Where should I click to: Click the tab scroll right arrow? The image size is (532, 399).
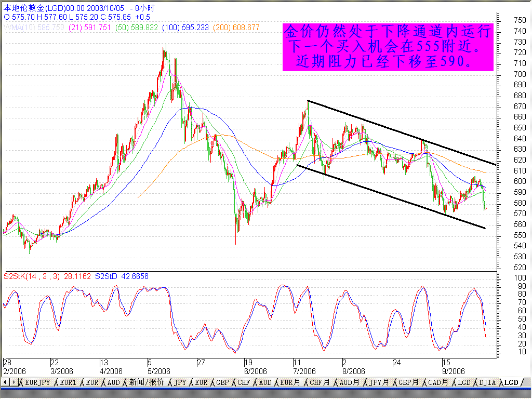tap(14, 382)
